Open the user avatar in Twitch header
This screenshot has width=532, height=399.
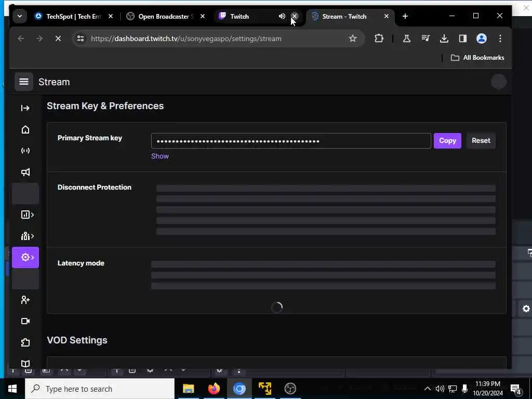(498, 82)
